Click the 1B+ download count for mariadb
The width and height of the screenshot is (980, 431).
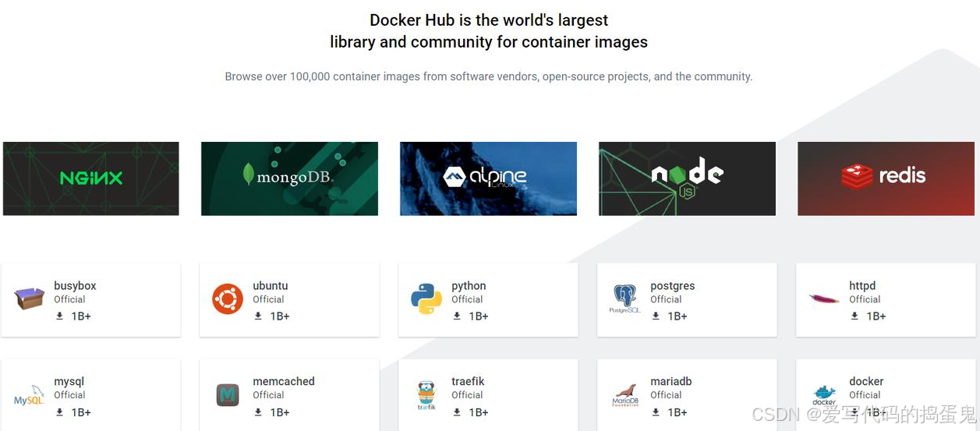click(x=678, y=412)
